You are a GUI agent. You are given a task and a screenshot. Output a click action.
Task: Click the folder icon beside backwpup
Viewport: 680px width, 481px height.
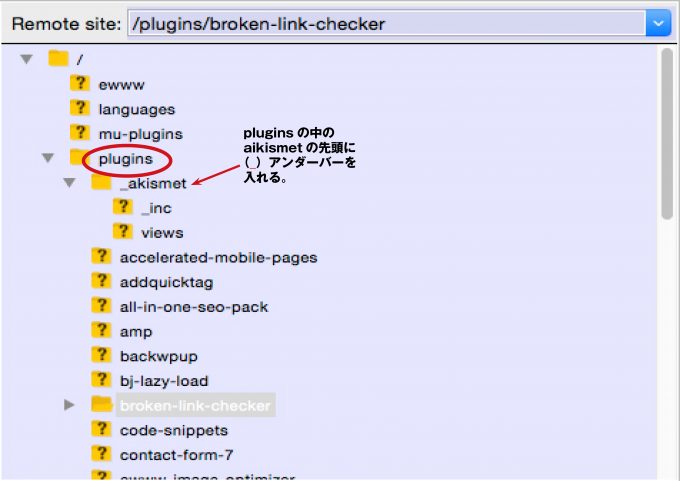pyautogui.click(x=101, y=355)
